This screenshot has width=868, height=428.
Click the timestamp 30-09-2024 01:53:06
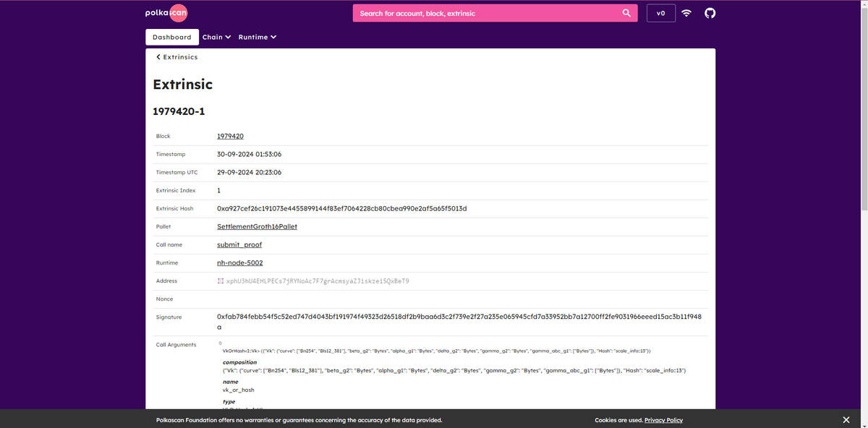250,154
